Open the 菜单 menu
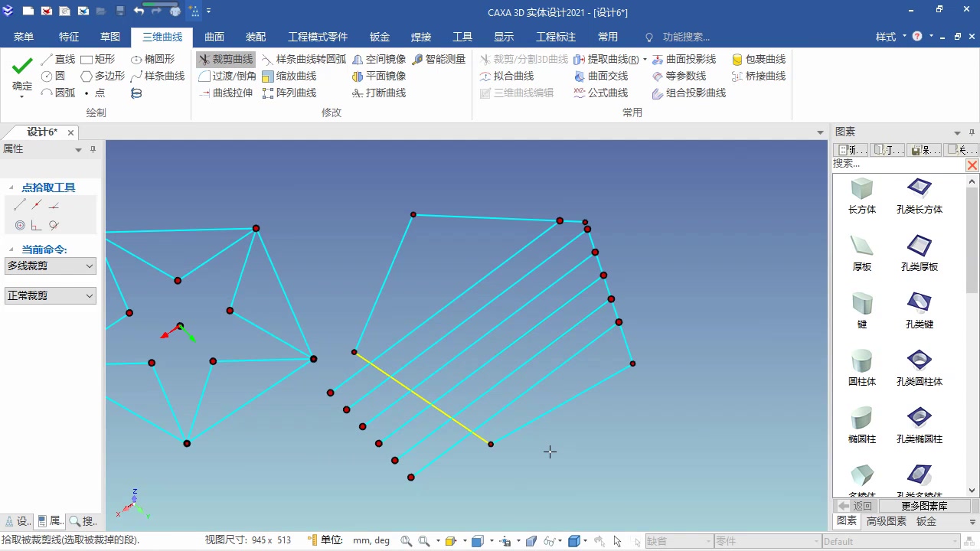 pyautogui.click(x=24, y=36)
